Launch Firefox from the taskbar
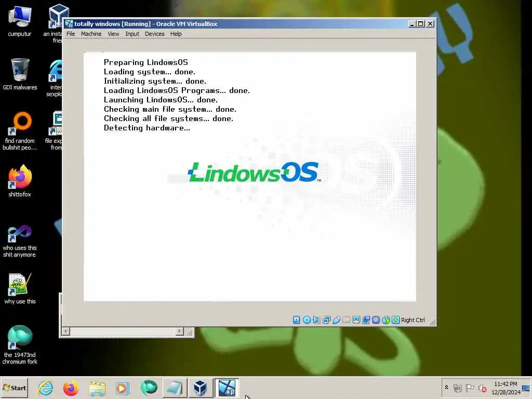This screenshot has width=532, height=399. click(71, 388)
